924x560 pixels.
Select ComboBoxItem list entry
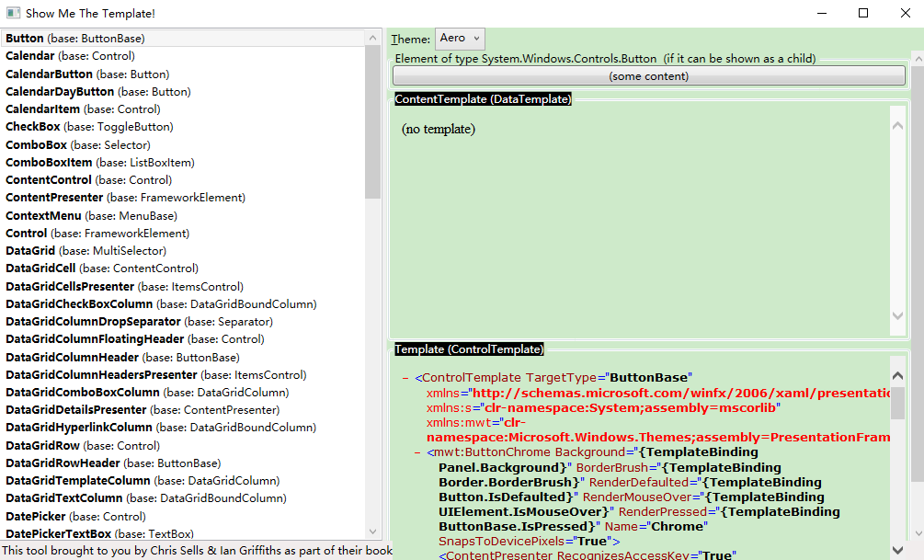point(183,162)
